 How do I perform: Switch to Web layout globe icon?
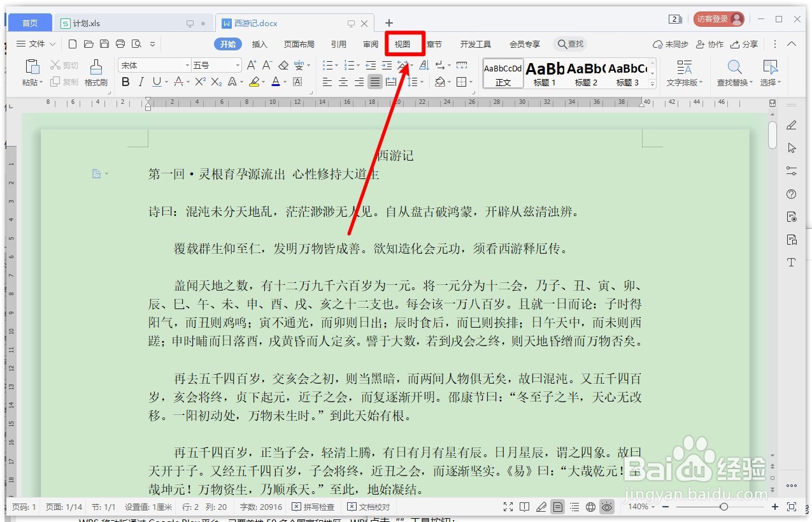(590, 507)
